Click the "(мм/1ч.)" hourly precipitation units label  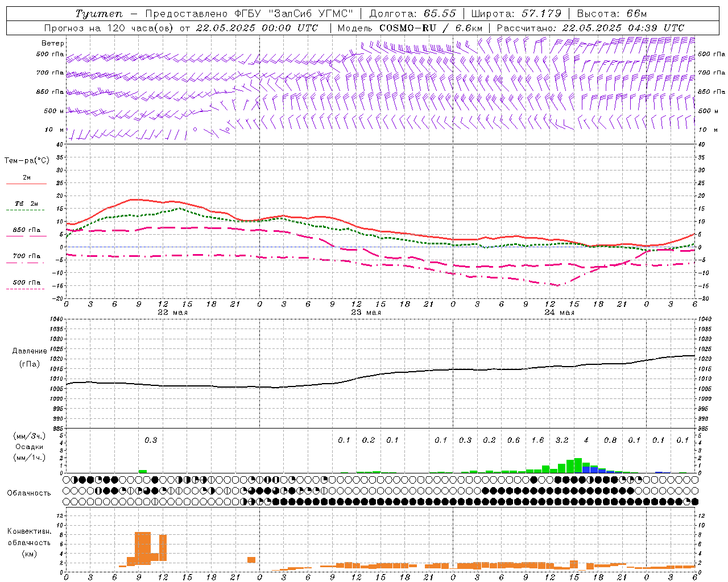[x=30, y=458]
